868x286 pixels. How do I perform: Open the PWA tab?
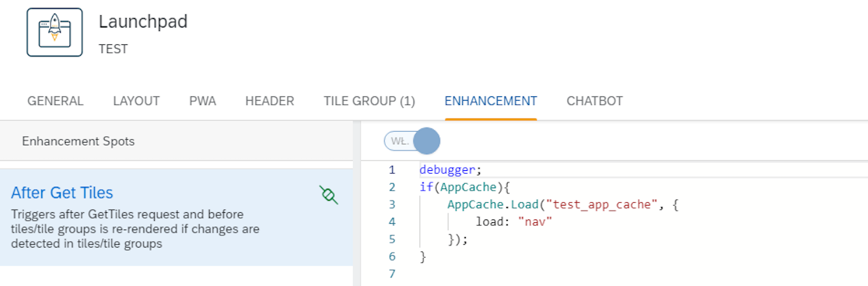[203, 101]
